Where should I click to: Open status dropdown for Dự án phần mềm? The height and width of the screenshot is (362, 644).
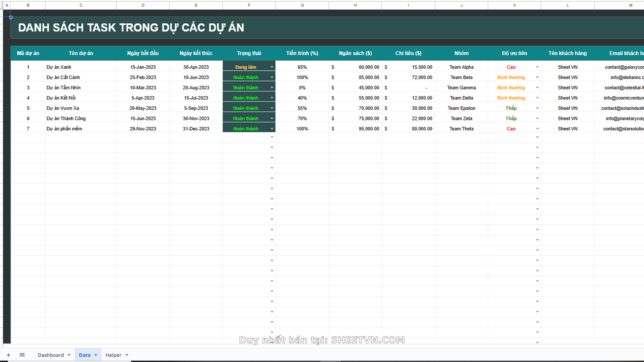[x=272, y=129]
